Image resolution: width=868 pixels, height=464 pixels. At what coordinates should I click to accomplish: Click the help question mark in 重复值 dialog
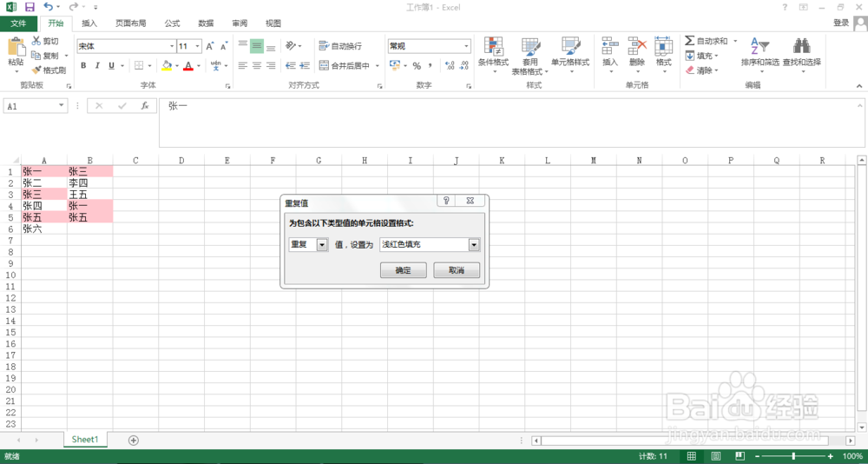pos(447,200)
